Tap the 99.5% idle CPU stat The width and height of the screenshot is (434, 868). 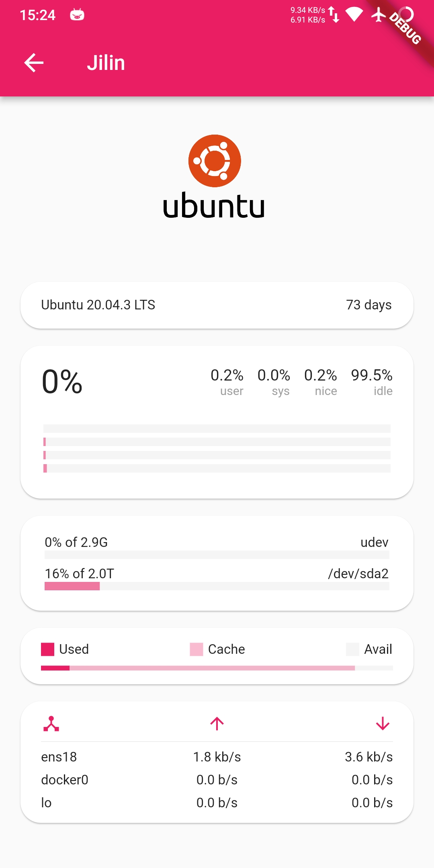[371, 381]
